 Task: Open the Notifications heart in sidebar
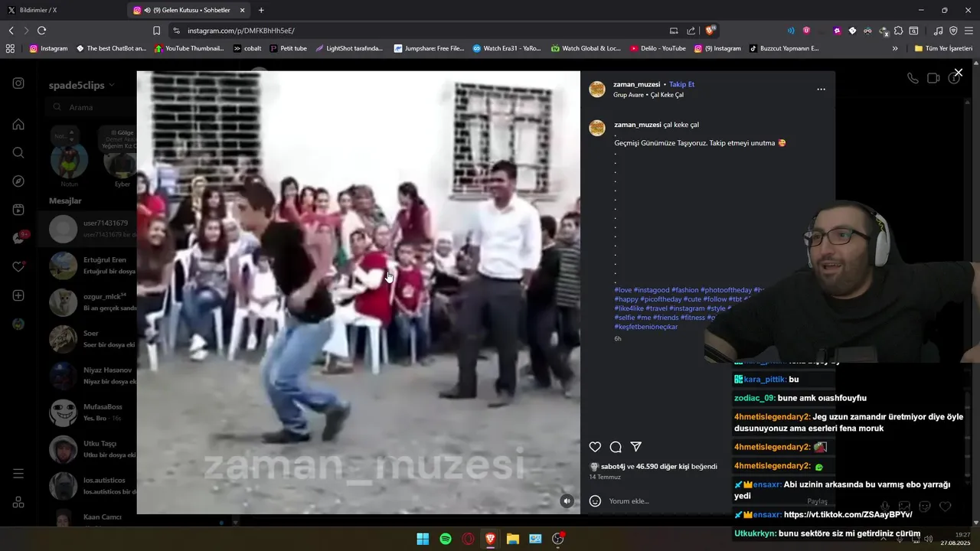(18, 267)
